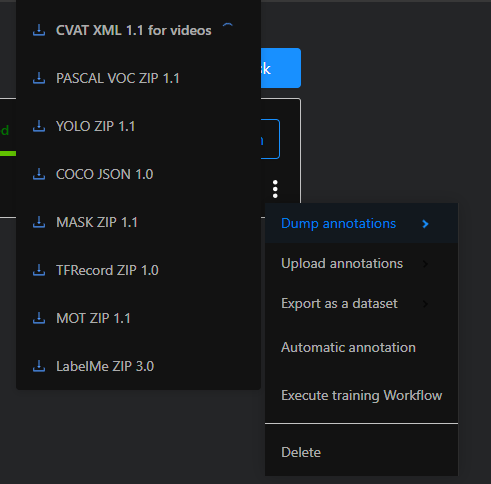Open the three-dot actions menu icon
Screen dimensions: 491x484
(x=275, y=189)
